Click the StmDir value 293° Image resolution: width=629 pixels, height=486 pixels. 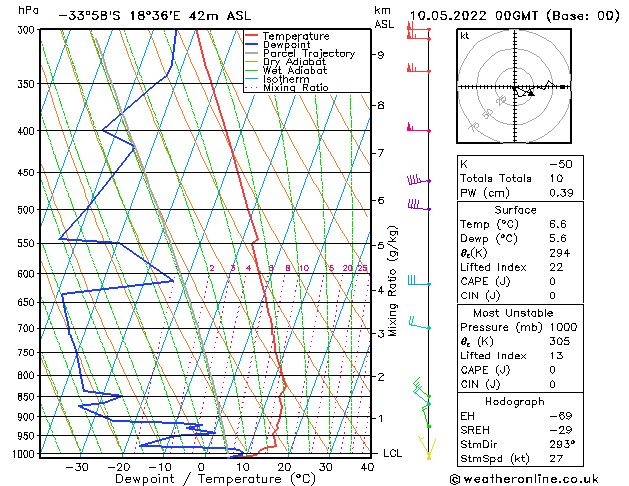pyautogui.click(x=562, y=444)
